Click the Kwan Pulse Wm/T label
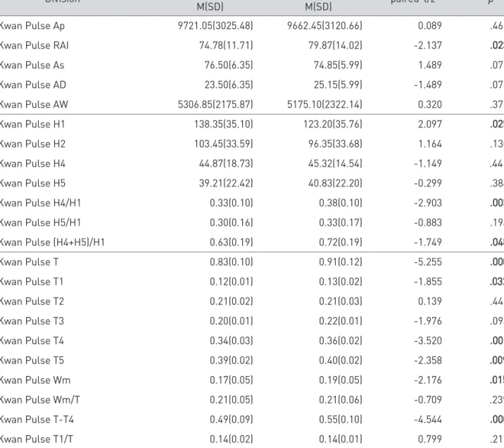The width and height of the screenshot is (504, 448). [39, 400]
